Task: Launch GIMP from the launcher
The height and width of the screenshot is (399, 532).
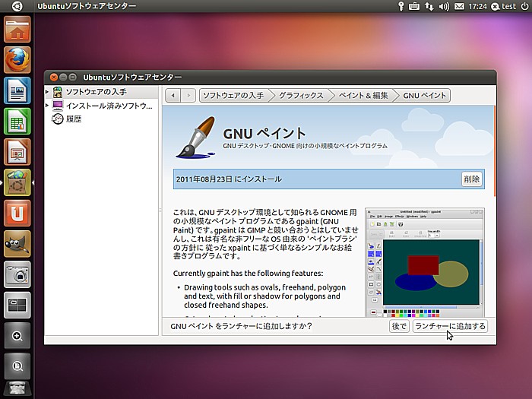Action: click(17, 244)
